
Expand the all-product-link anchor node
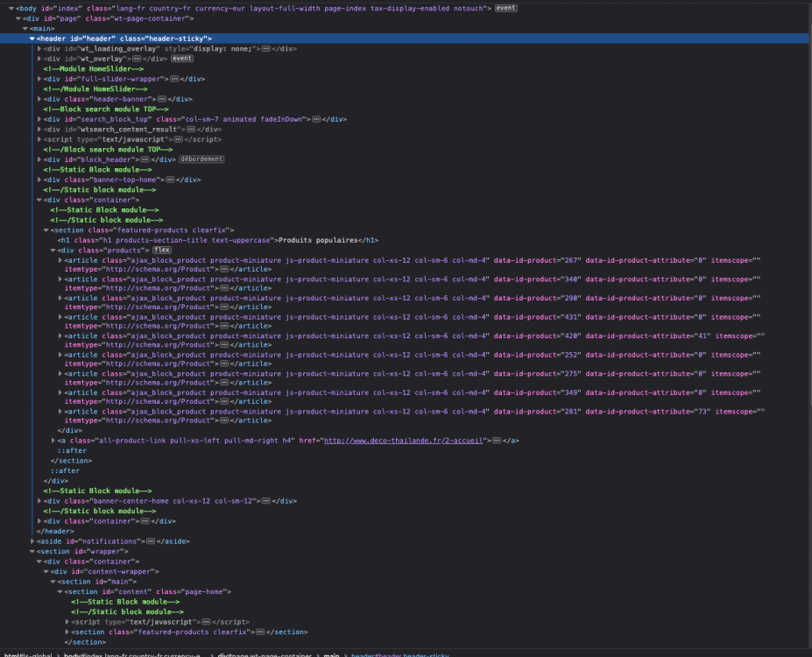(53, 441)
